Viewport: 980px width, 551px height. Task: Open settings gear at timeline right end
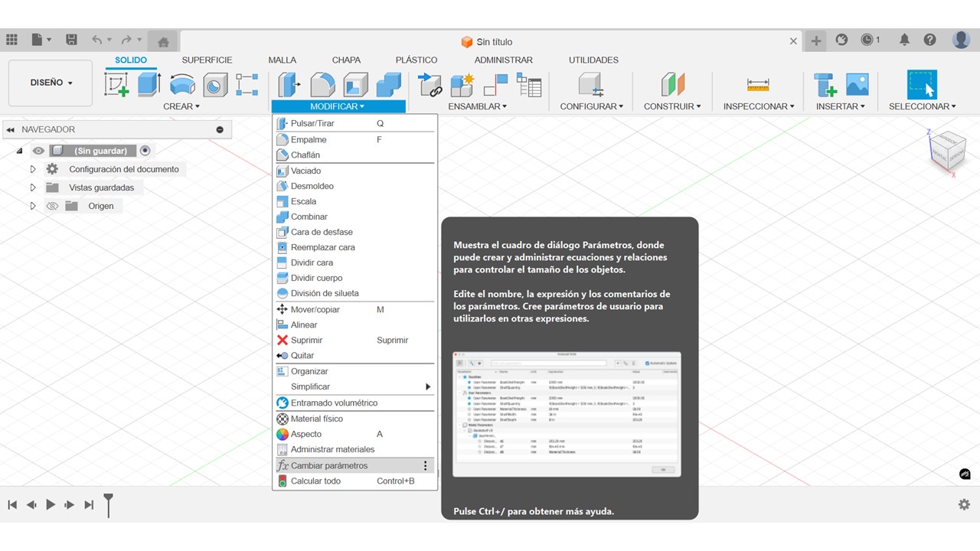pos(964,504)
